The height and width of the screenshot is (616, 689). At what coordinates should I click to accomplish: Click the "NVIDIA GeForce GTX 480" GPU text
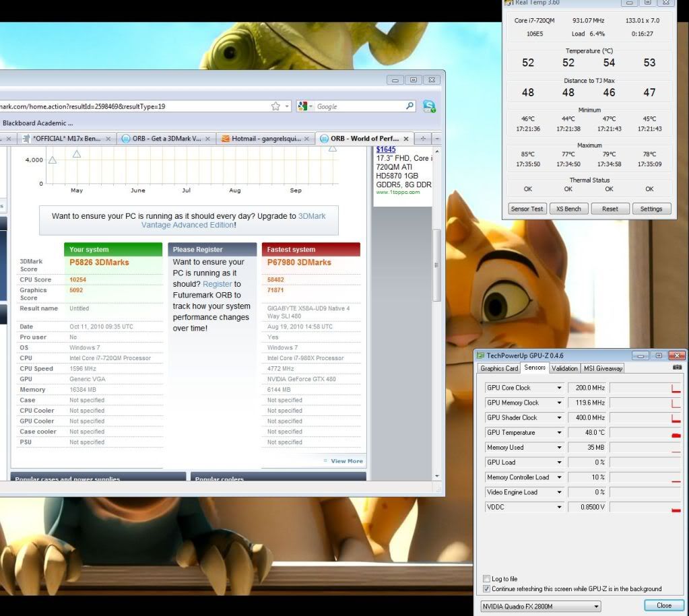pos(302,379)
